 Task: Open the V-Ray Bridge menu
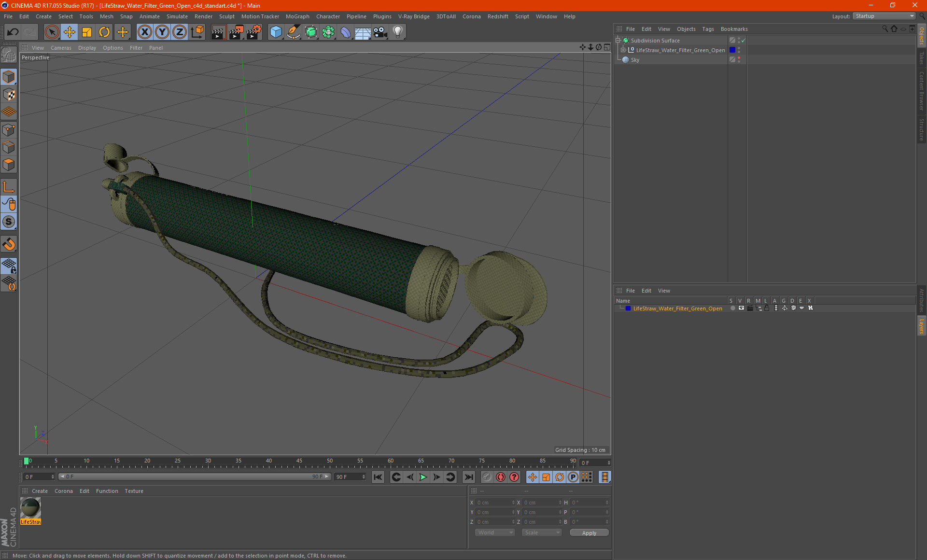point(414,16)
